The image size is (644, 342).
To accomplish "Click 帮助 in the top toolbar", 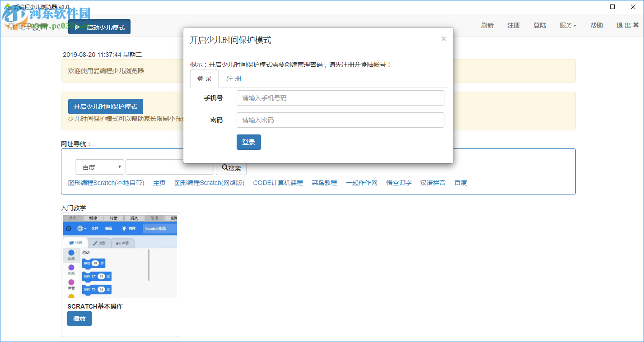I will click(x=597, y=26).
